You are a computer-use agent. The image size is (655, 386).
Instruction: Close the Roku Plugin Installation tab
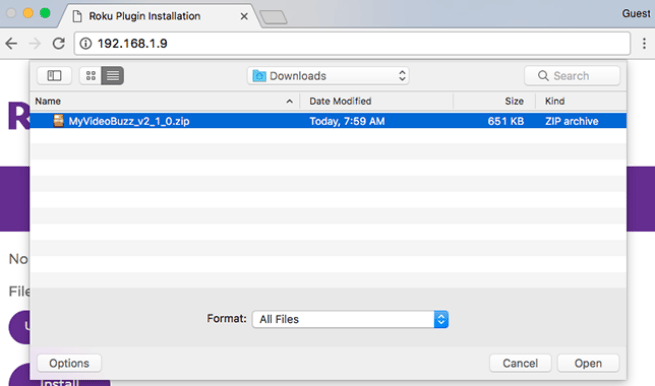(x=244, y=16)
